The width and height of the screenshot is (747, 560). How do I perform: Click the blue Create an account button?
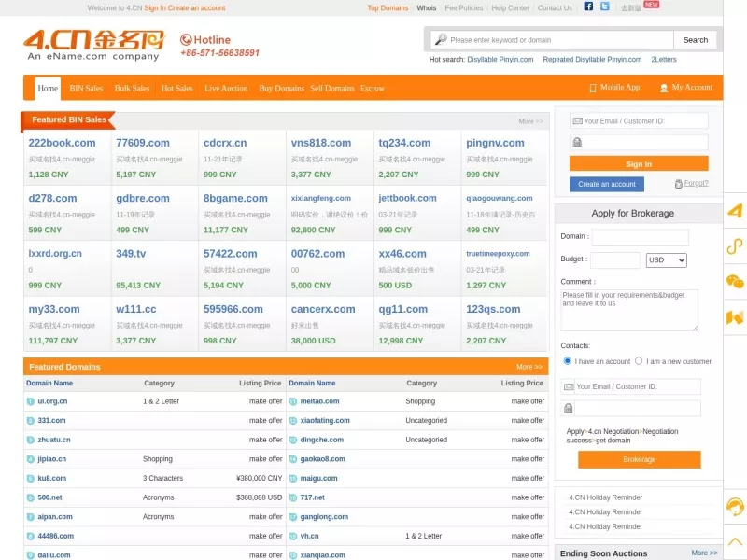606,184
